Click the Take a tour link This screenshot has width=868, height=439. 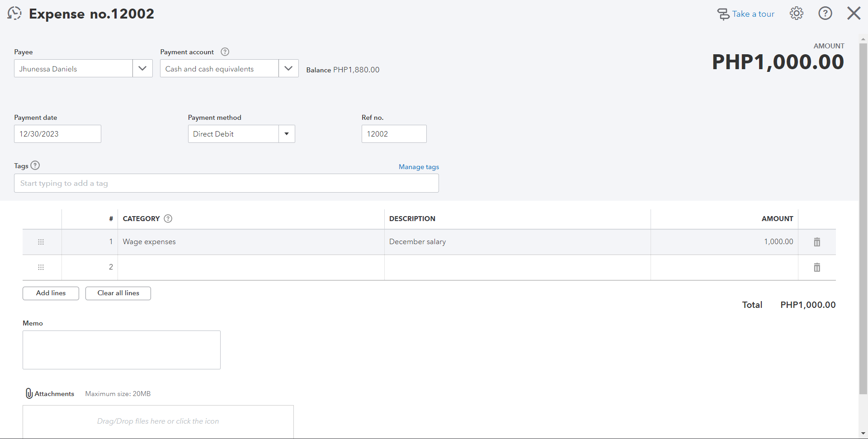[x=753, y=14]
